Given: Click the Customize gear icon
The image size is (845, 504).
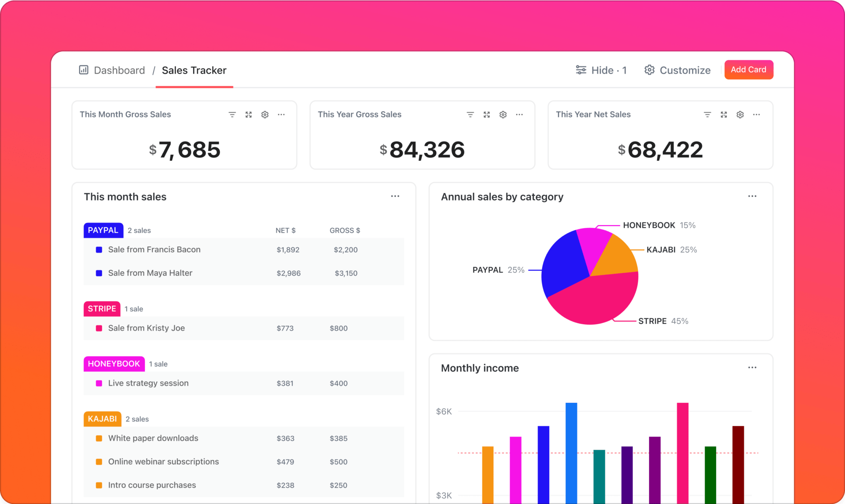Looking at the screenshot, I should pos(649,70).
